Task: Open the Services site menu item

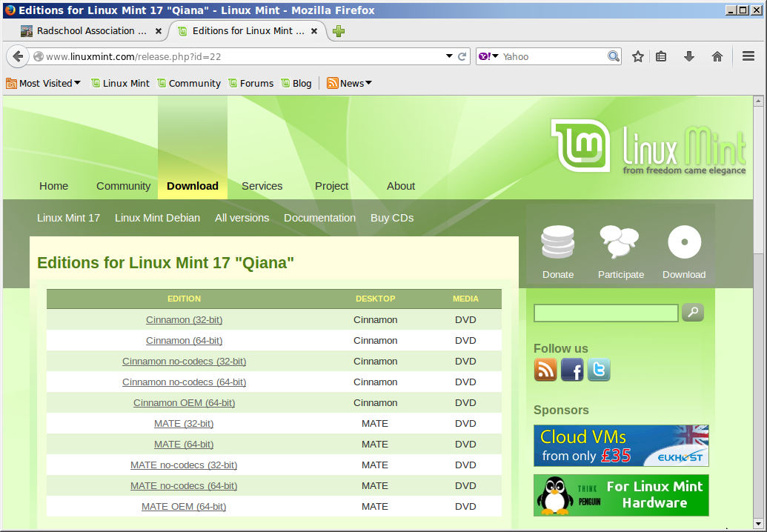Action: pyautogui.click(x=262, y=186)
